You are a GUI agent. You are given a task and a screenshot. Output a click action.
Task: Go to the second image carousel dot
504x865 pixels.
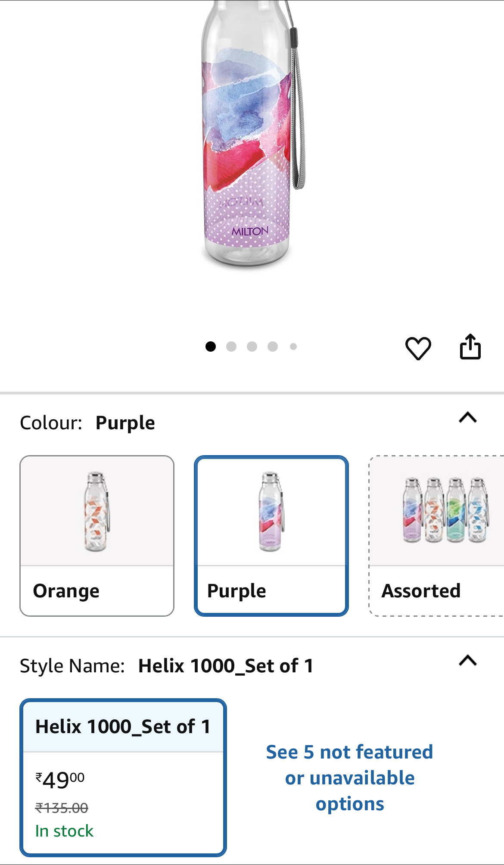click(231, 347)
